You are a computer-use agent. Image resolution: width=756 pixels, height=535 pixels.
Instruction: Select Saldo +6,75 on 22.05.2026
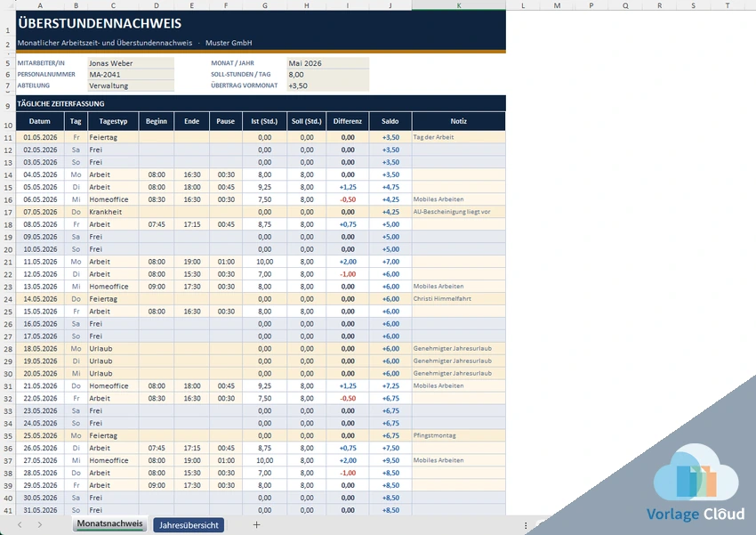click(390, 399)
